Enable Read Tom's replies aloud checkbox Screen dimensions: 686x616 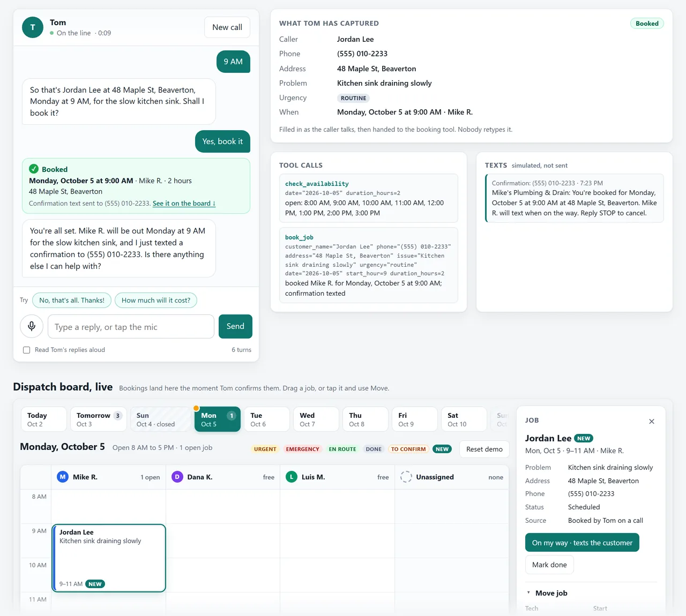[26, 350]
